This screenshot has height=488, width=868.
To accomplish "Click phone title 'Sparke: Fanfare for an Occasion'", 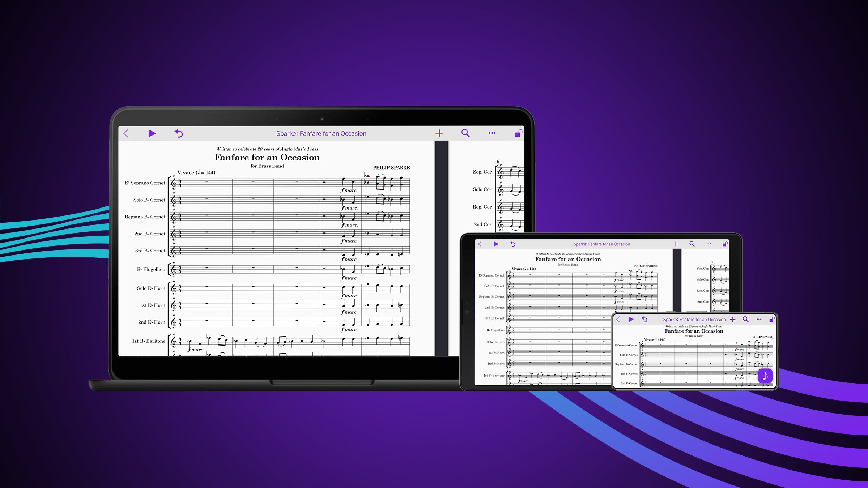I will 694,320.
